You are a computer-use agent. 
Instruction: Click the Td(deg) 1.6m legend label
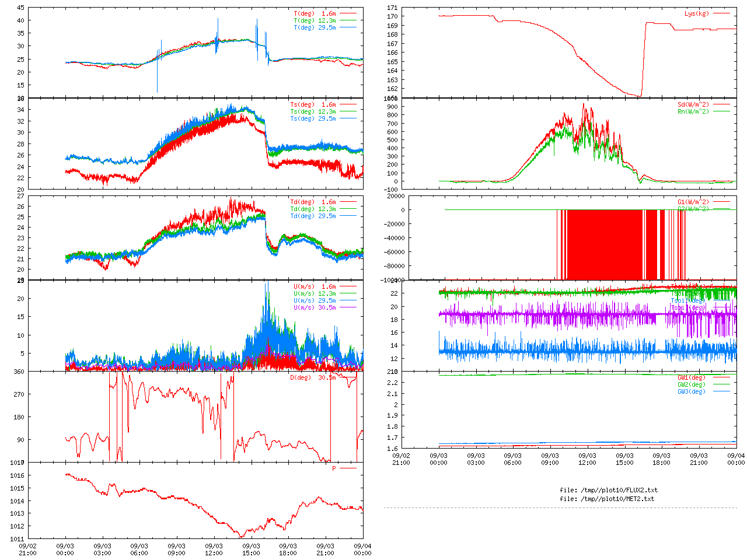point(313,202)
